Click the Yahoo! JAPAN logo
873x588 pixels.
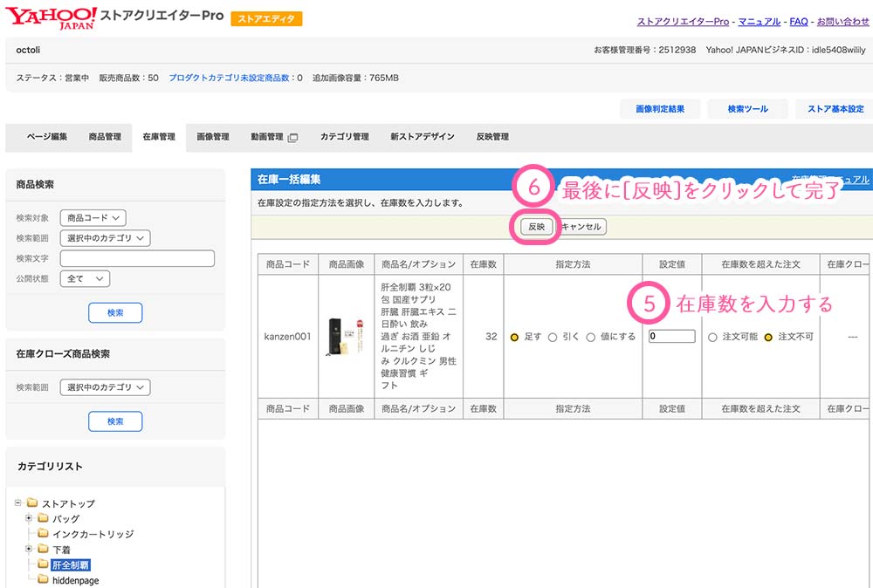click(x=51, y=17)
